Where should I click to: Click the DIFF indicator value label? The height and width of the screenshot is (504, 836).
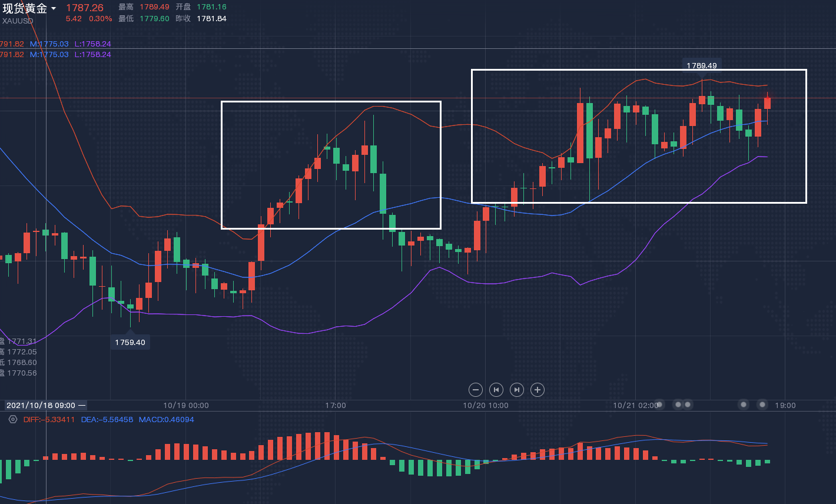click(49, 420)
